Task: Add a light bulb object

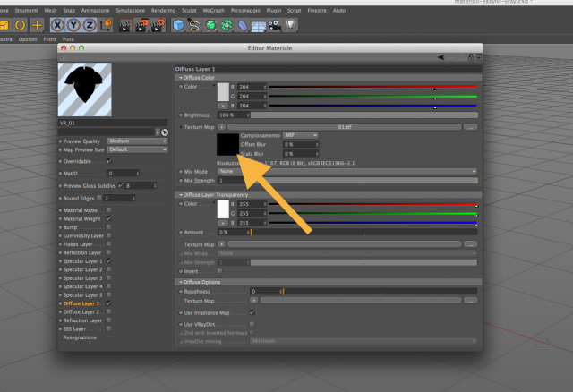Action: pos(290,25)
